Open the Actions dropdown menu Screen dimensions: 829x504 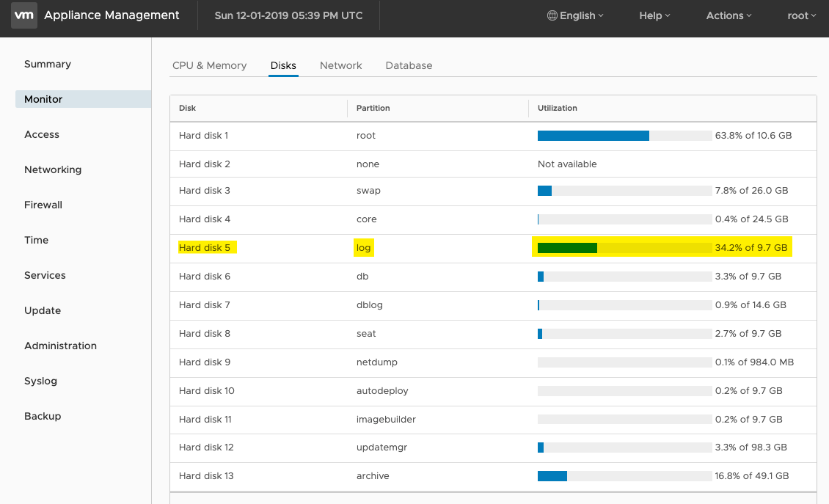click(728, 16)
